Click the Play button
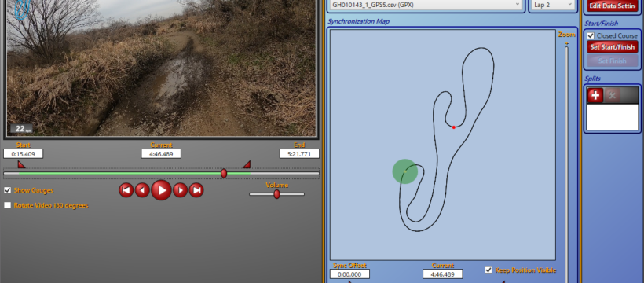644x283 pixels. click(162, 190)
